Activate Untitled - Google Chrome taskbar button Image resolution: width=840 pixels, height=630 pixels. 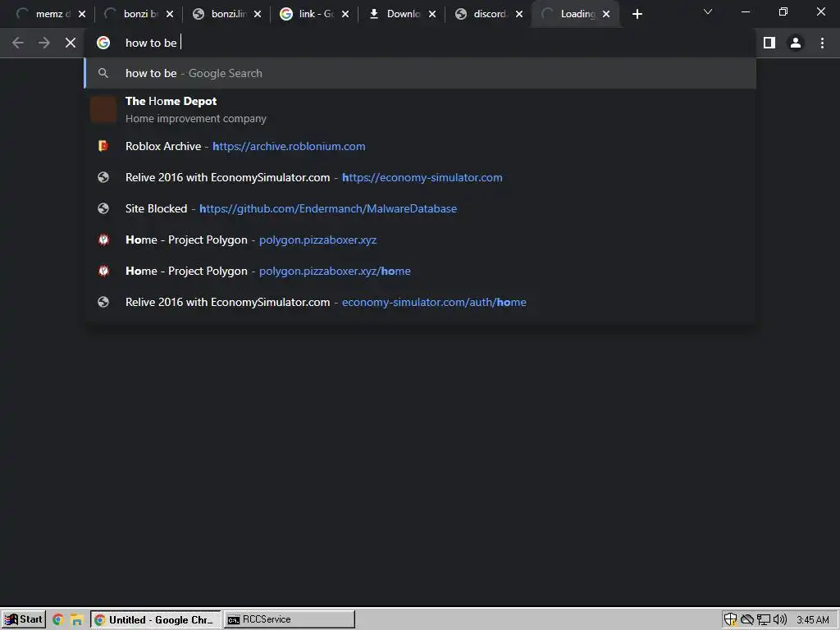point(155,619)
